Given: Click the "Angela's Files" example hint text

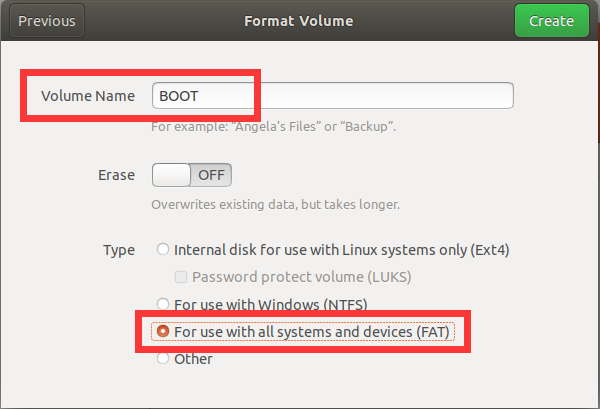Looking at the screenshot, I should click(274, 126).
